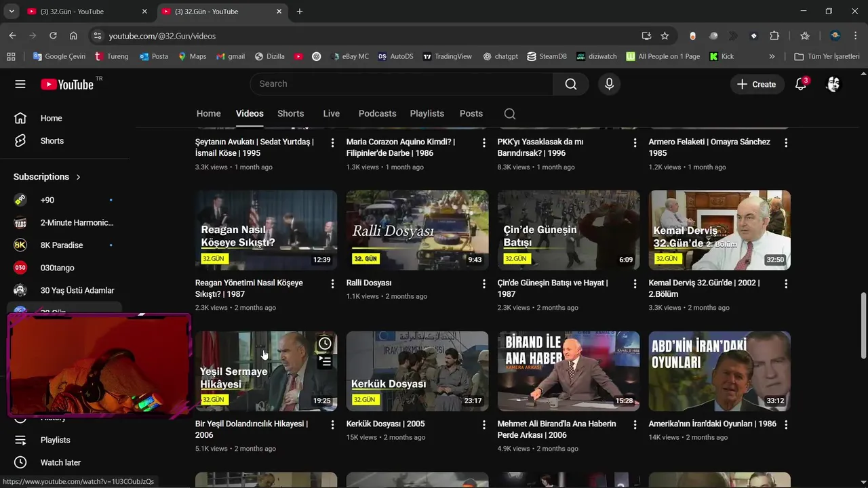Viewport: 868px width, 488px height.
Task: Open the Posts tab
Action: 471,114
